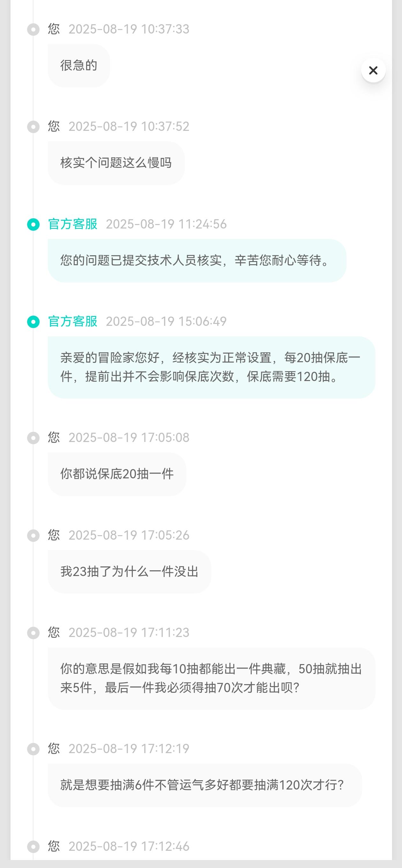Click the gray timeline dot beside 10:37:33
The height and width of the screenshot is (868, 402).
[33, 29]
